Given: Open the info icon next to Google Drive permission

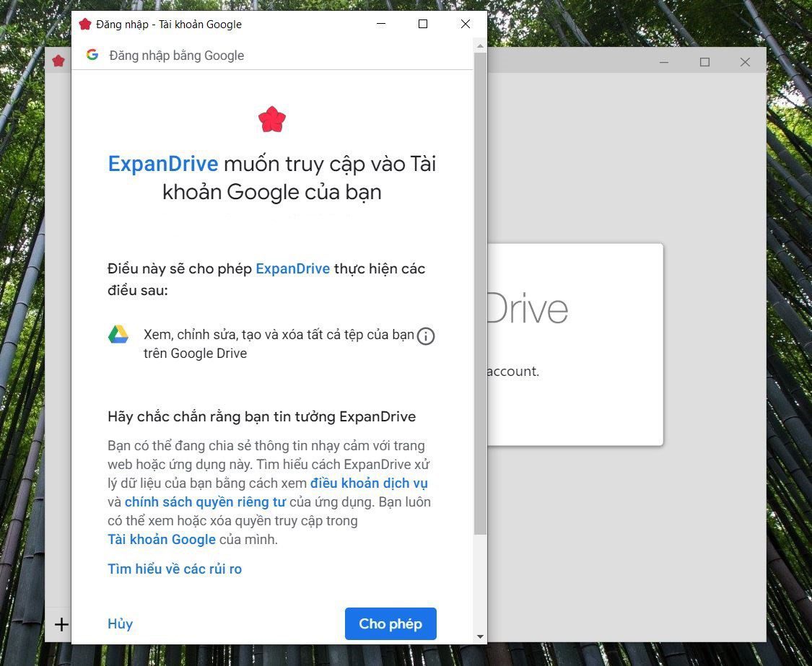Looking at the screenshot, I should [x=426, y=336].
